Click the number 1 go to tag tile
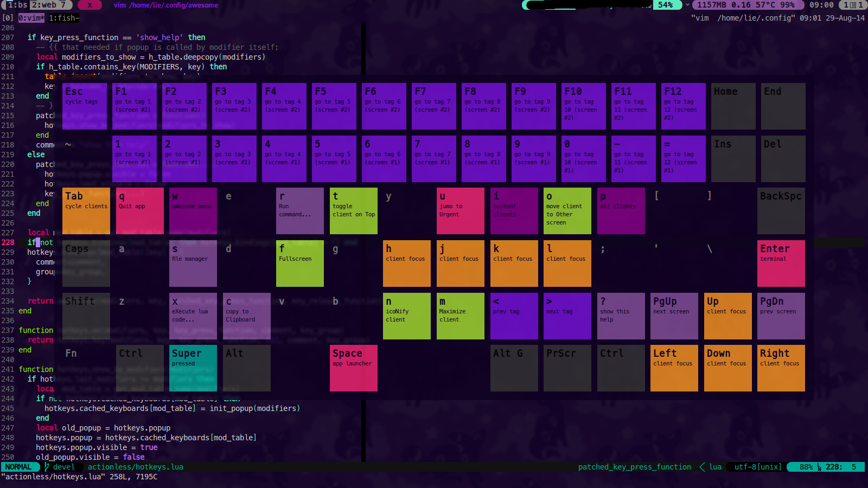 (135, 159)
